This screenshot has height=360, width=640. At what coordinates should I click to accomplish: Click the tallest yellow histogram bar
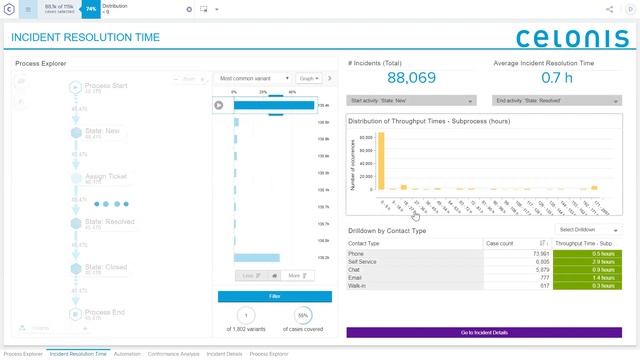click(x=381, y=161)
